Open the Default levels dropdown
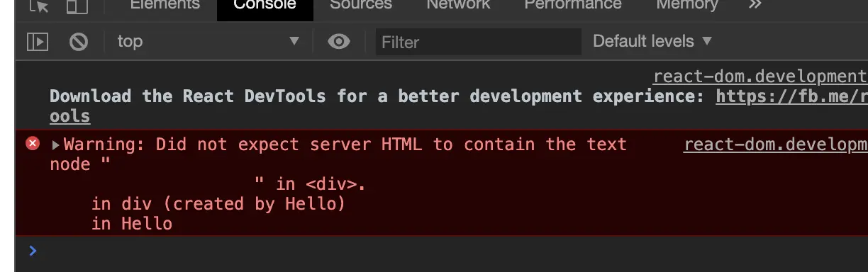This screenshot has height=272, width=868. 652,42
